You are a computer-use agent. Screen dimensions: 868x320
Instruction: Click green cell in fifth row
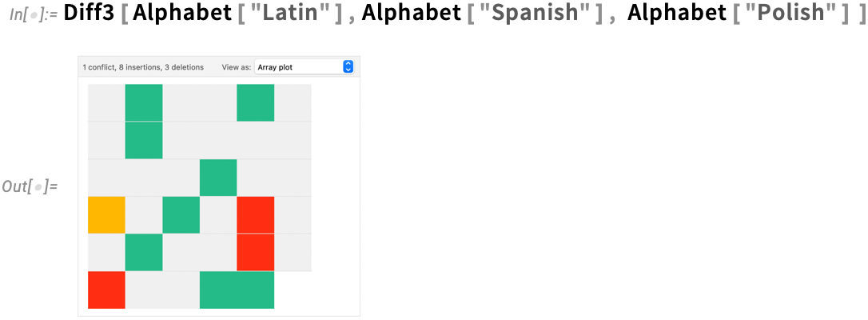(x=144, y=253)
